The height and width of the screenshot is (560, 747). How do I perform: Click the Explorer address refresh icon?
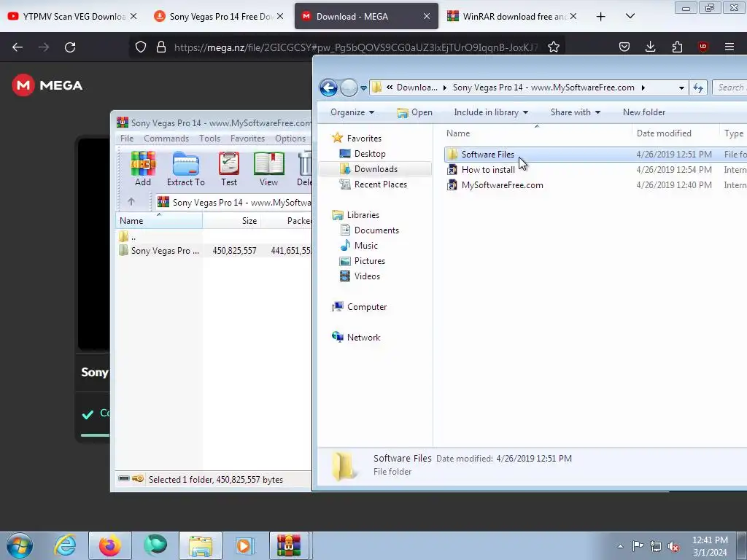[x=698, y=87]
